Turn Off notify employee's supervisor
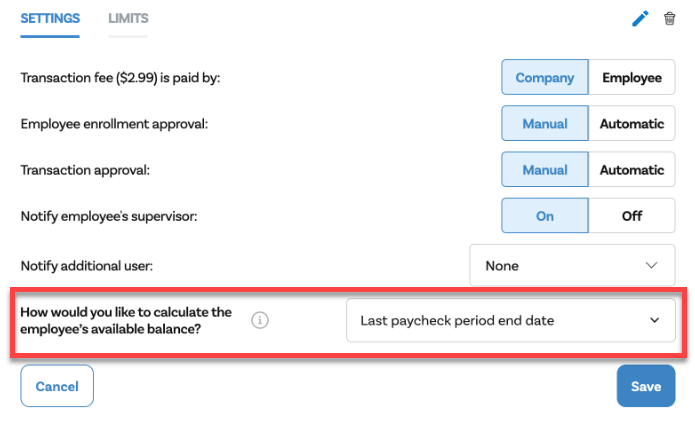695x430 pixels. 631,217
